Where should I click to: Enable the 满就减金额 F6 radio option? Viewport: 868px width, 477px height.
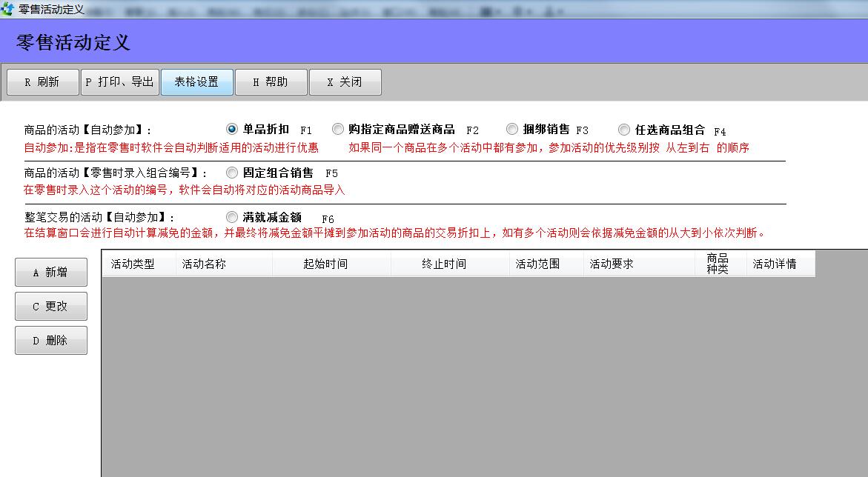click(x=231, y=217)
